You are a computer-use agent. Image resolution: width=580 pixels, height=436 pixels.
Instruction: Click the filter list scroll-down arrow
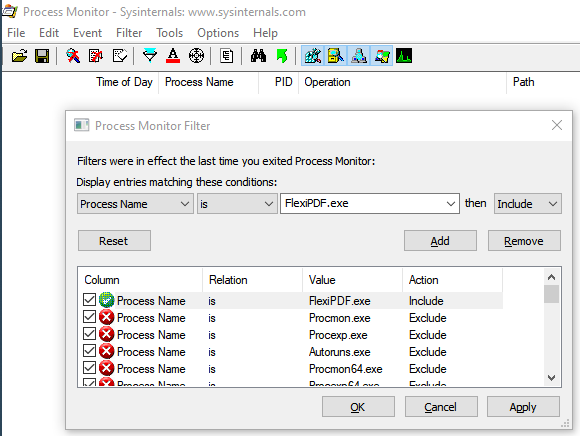coord(551,378)
